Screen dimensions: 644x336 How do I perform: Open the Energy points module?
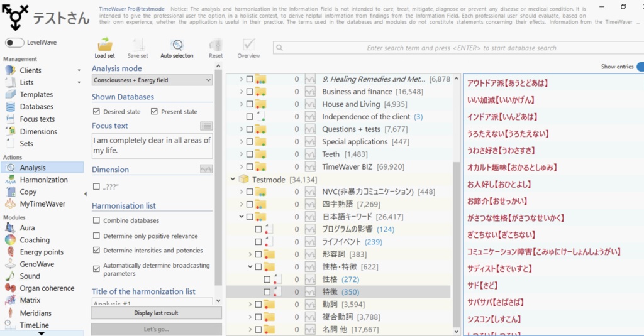tap(42, 252)
